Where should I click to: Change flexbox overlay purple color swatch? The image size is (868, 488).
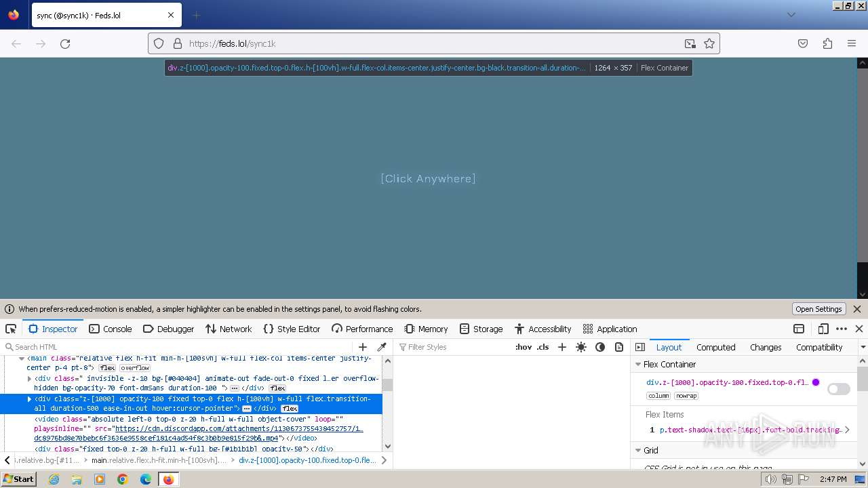[x=816, y=382]
